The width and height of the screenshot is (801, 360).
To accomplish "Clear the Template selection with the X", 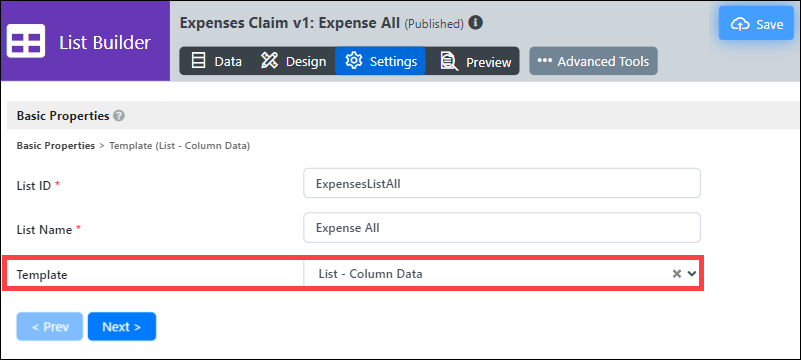I will click(677, 274).
